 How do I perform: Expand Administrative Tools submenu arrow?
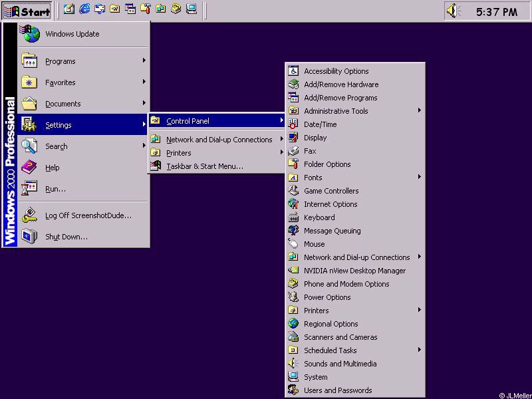click(420, 110)
